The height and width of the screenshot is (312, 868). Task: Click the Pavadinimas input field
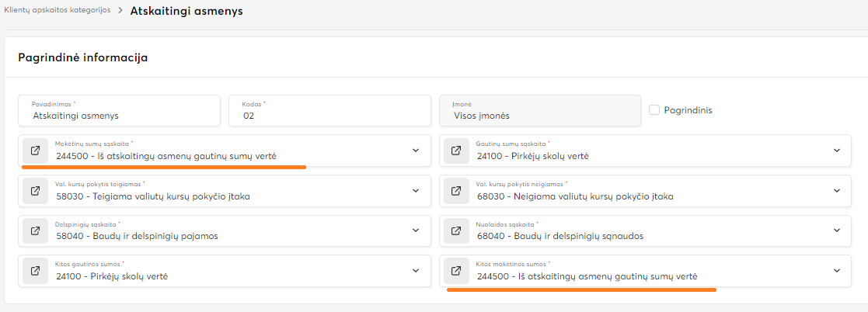pos(120,116)
